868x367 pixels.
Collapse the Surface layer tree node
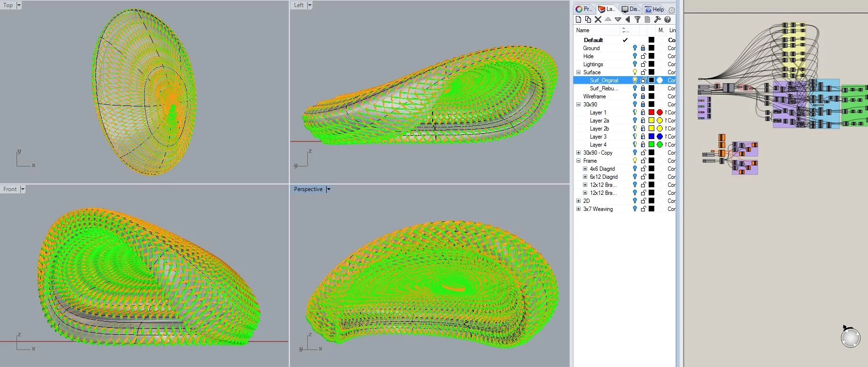point(578,72)
